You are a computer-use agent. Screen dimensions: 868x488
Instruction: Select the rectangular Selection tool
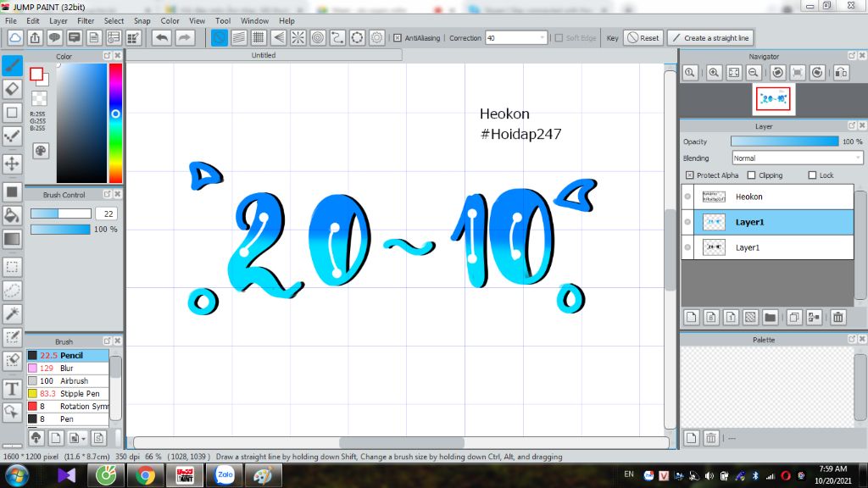12,267
